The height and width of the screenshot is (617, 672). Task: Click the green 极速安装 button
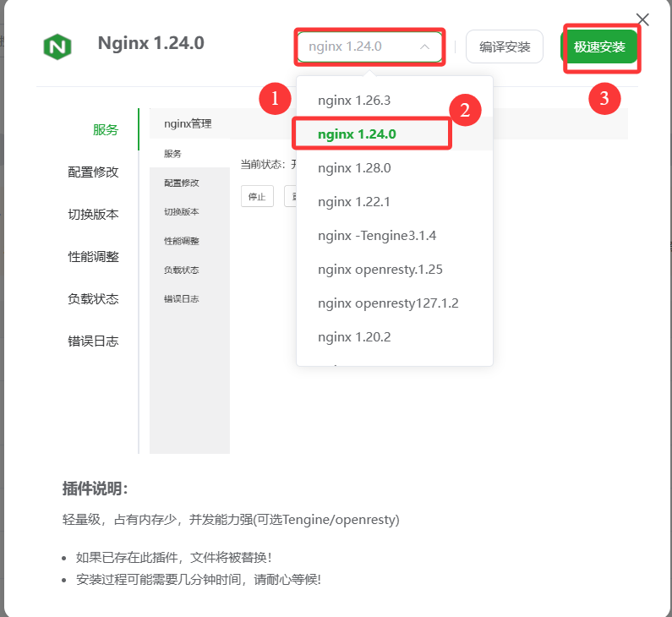pos(599,46)
